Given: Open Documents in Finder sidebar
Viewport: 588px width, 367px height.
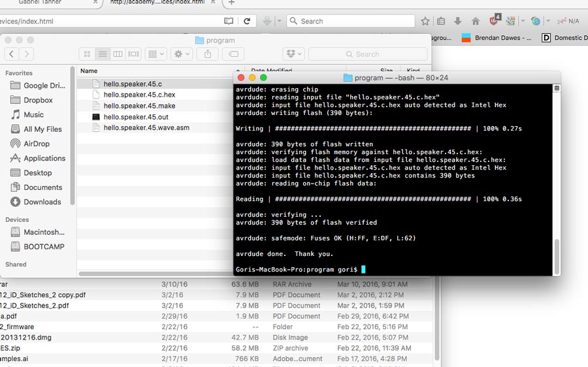Looking at the screenshot, I should [37, 187].
